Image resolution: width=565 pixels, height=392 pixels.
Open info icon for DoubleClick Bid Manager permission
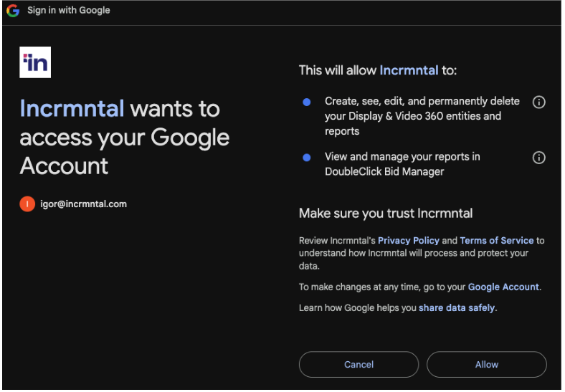538,158
